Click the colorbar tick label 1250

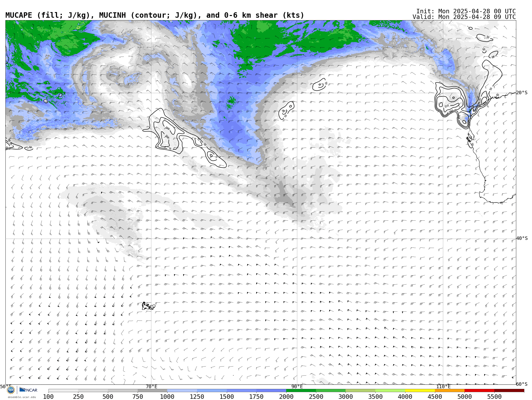tap(197, 397)
